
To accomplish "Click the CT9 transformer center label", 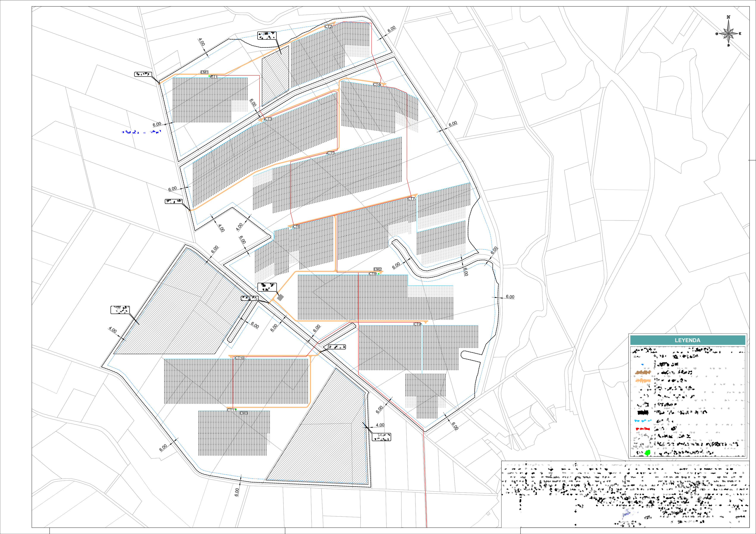I will [417, 324].
